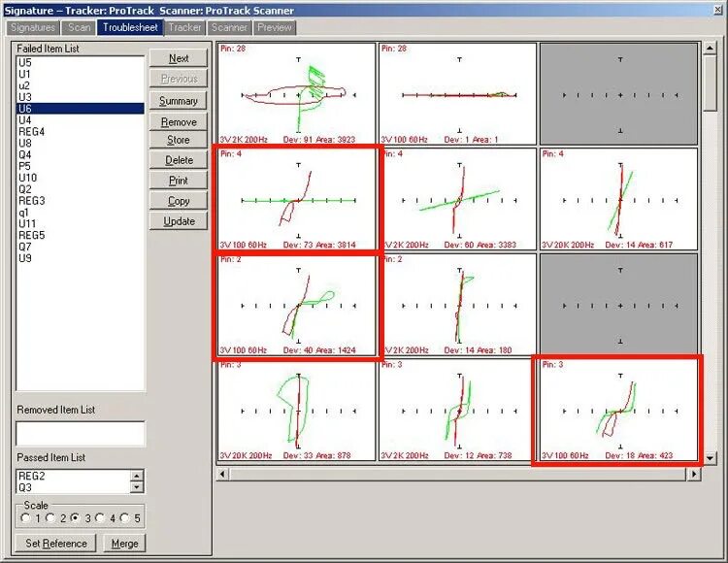The width and height of the screenshot is (728, 563).
Task: Open Pin 28 signature with Dev 1
Action: point(457,94)
